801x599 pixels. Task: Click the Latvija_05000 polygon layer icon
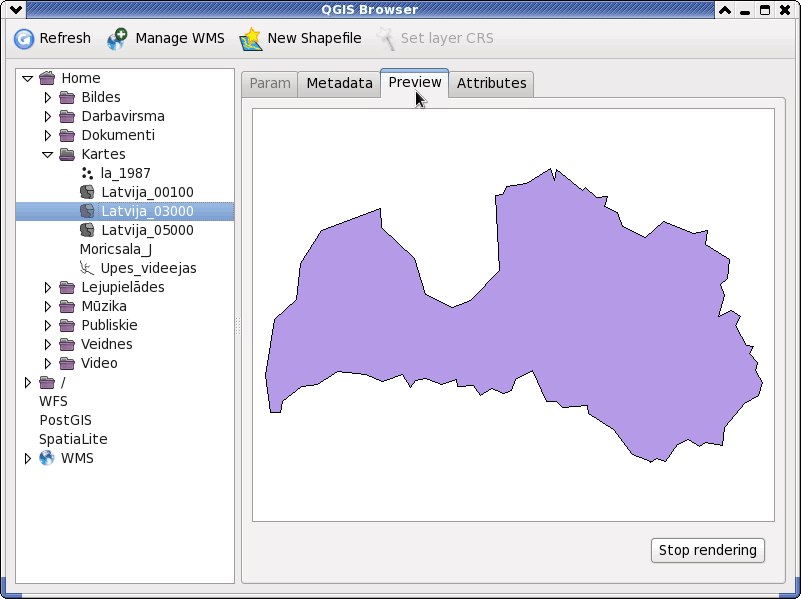click(87, 230)
